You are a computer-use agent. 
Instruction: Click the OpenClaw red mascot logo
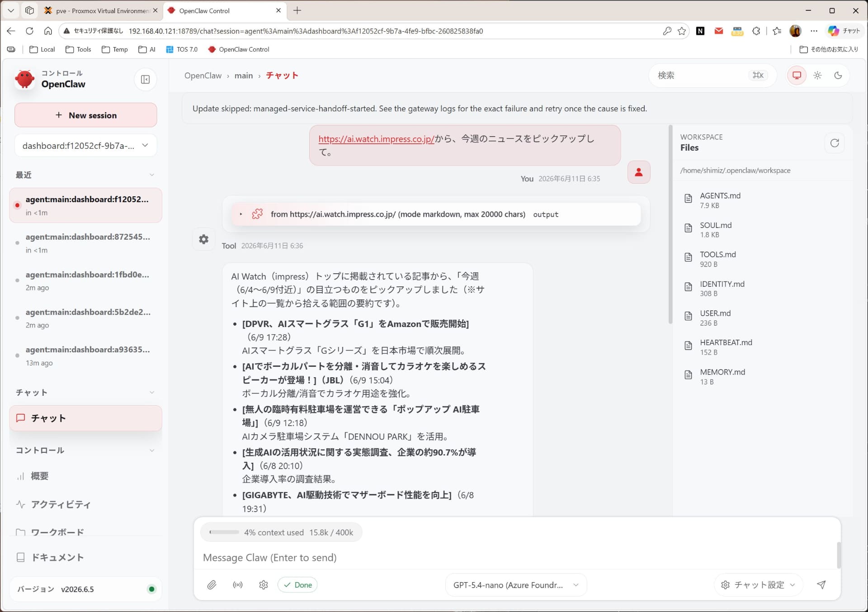pos(24,79)
